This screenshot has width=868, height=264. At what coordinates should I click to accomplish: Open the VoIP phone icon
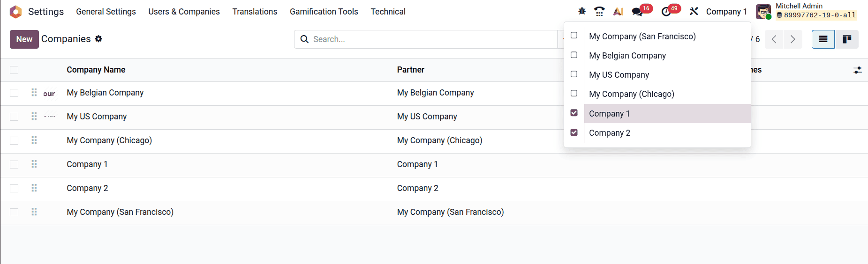point(599,11)
